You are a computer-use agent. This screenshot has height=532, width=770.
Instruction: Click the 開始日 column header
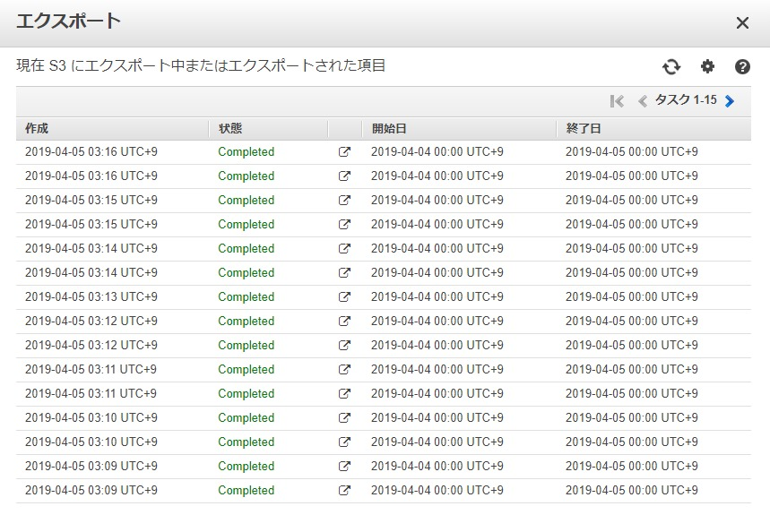pyautogui.click(x=389, y=129)
